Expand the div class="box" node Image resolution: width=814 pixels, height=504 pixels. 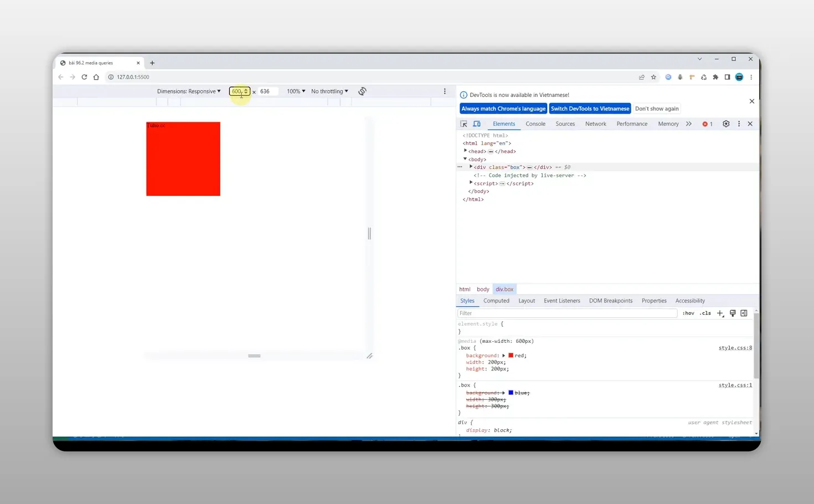pyautogui.click(x=471, y=167)
